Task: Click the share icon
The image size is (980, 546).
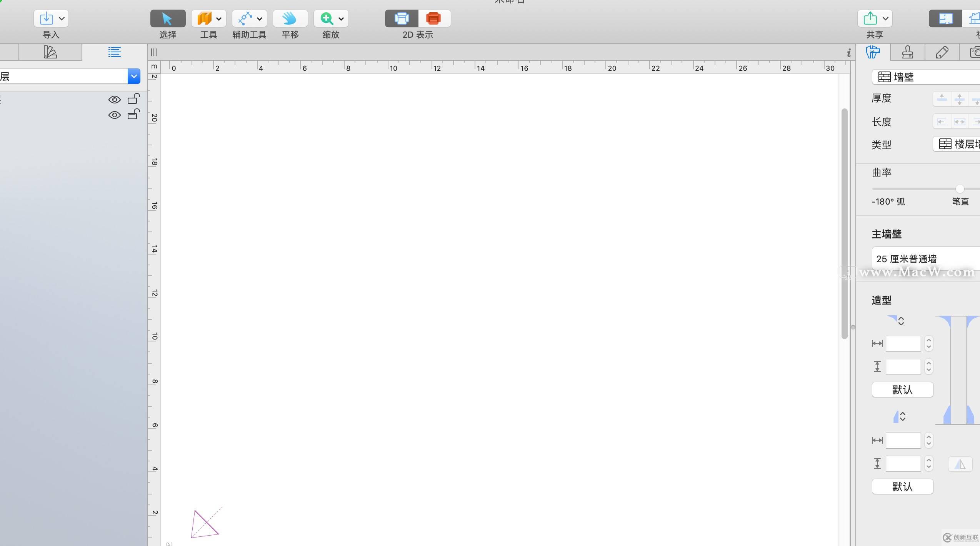Action: click(870, 18)
